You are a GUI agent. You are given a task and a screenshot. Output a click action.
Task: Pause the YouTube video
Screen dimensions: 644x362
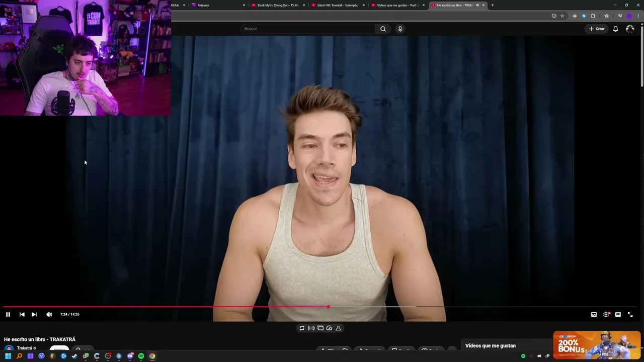(8, 314)
